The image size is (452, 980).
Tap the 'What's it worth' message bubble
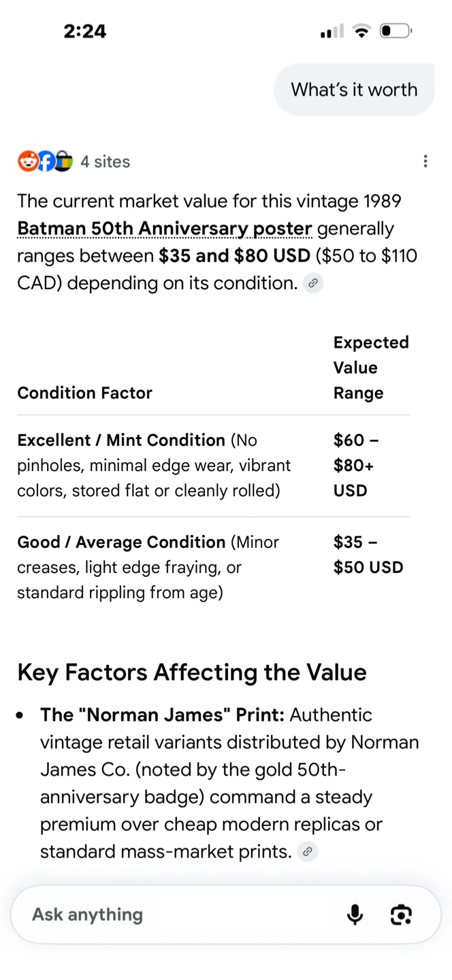tap(354, 90)
